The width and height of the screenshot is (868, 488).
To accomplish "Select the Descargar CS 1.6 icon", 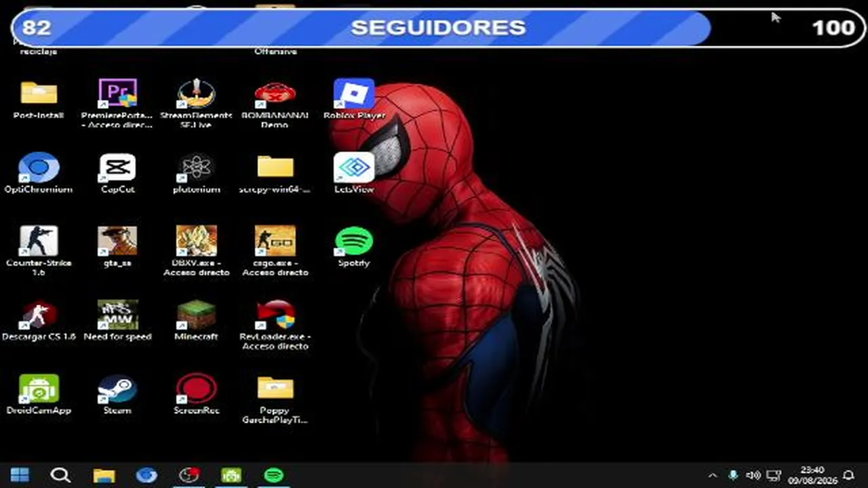I will [x=39, y=314].
